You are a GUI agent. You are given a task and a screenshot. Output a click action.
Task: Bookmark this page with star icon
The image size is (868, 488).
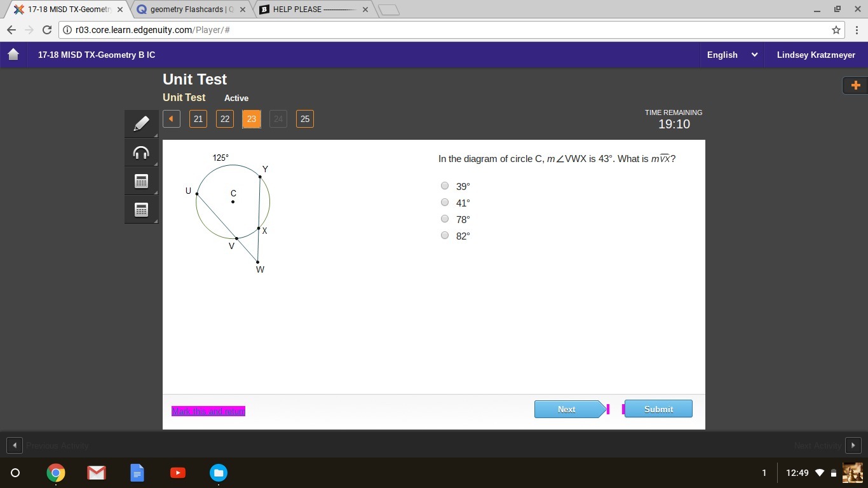click(836, 30)
